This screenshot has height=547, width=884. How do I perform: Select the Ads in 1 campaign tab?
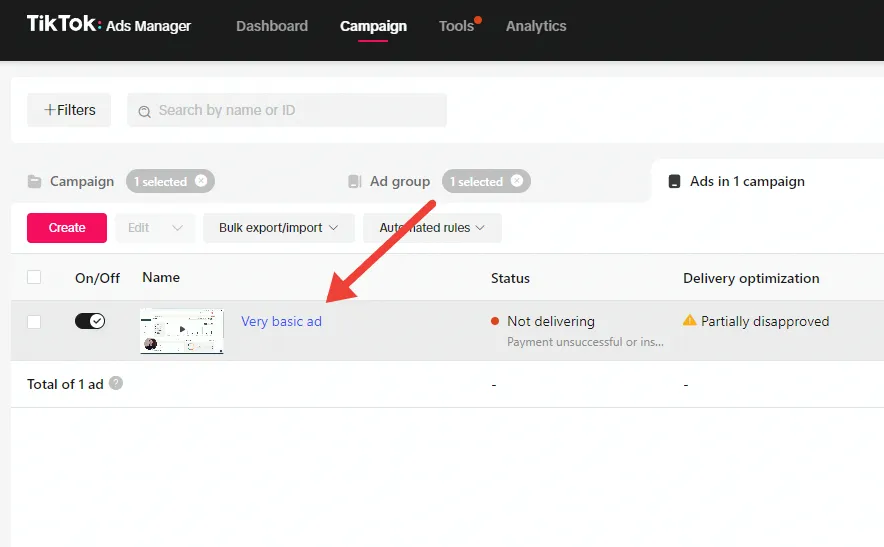pyautogui.click(x=747, y=182)
